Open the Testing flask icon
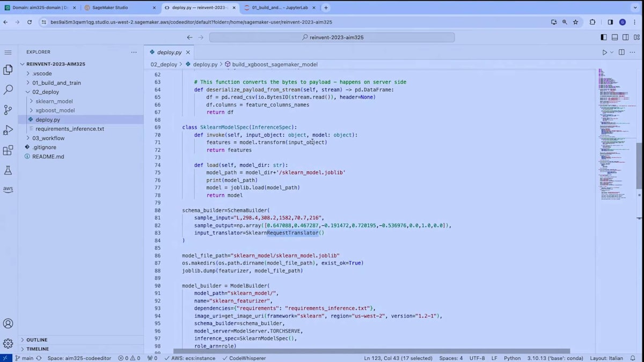This screenshot has width=644, height=362. (x=8, y=171)
